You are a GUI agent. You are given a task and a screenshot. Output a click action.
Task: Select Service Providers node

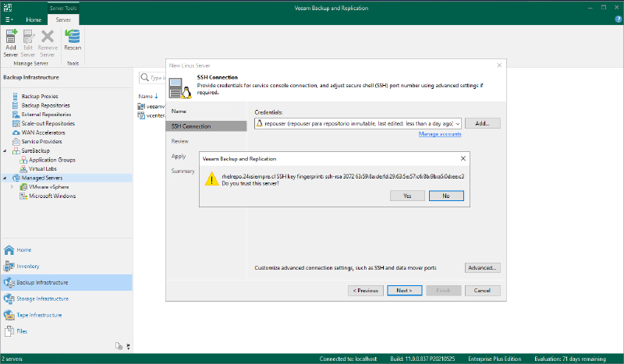tap(41, 142)
